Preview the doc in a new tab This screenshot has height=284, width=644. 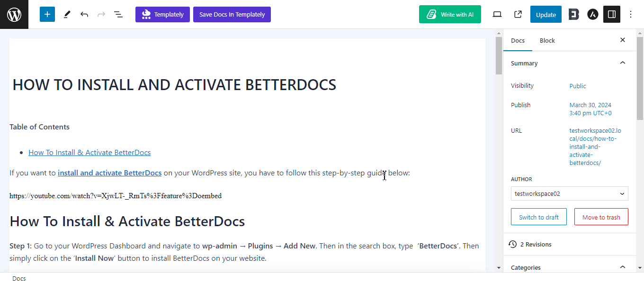(x=518, y=14)
